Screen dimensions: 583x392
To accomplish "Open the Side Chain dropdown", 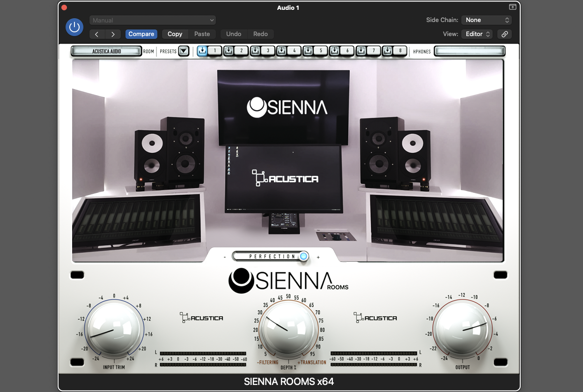I will (486, 20).
